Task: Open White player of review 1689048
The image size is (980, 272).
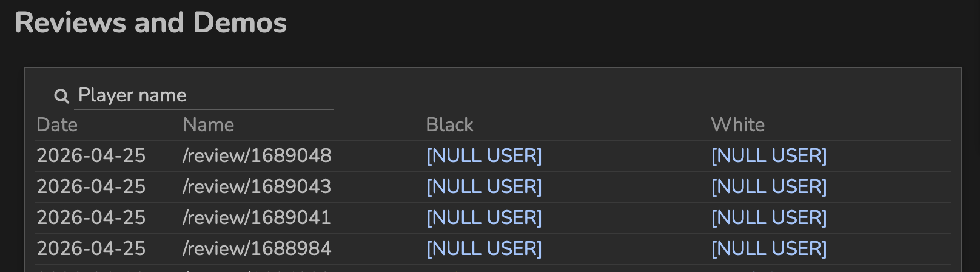Action: (x=769, y=156)
